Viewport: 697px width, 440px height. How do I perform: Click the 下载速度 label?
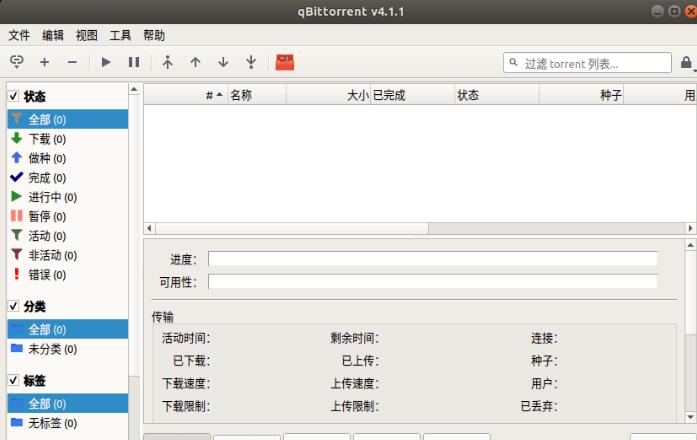pos(186,383)
